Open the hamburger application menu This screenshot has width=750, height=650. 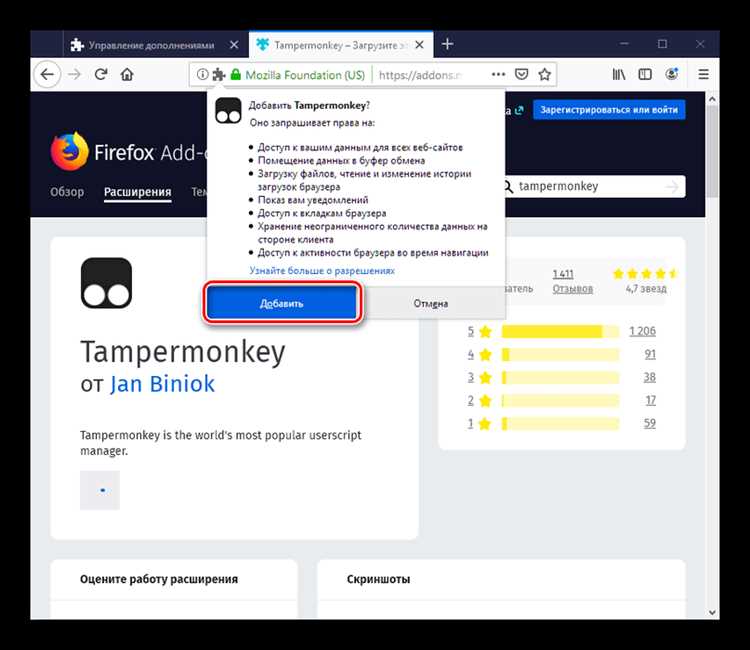coord(703,74)
